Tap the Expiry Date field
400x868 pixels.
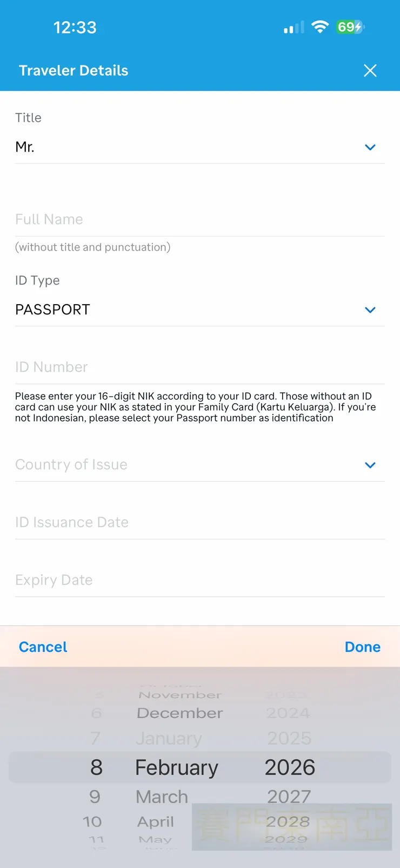199,580
